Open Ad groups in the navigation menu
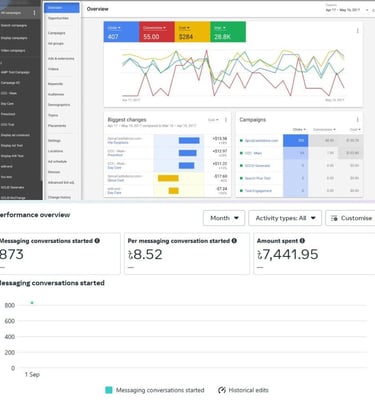Screen dimensions: 375x400 (56, 43)
